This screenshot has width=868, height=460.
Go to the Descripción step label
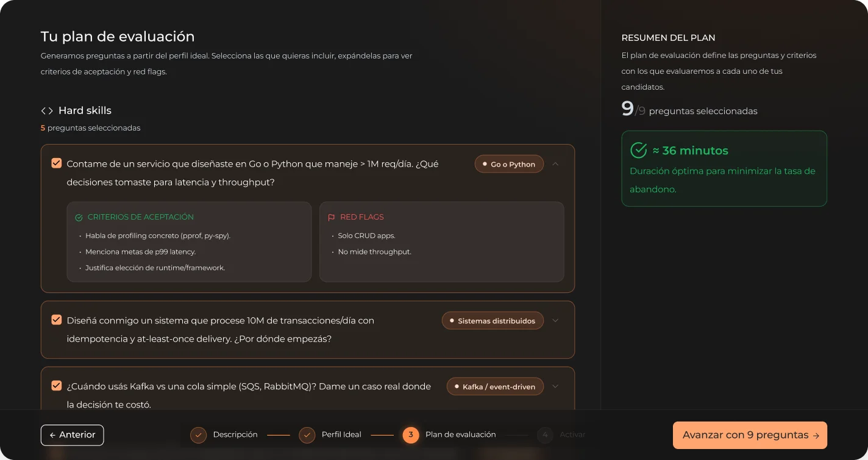tap(235, 435)
